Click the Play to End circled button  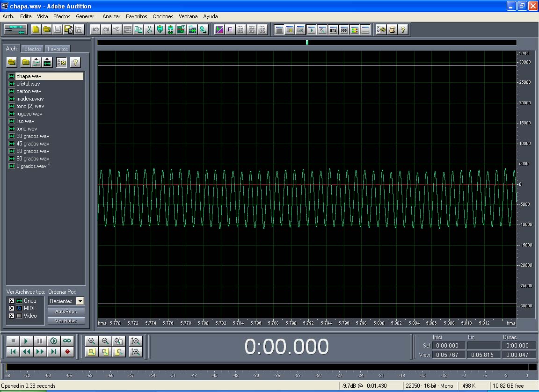tap(53, 341)
